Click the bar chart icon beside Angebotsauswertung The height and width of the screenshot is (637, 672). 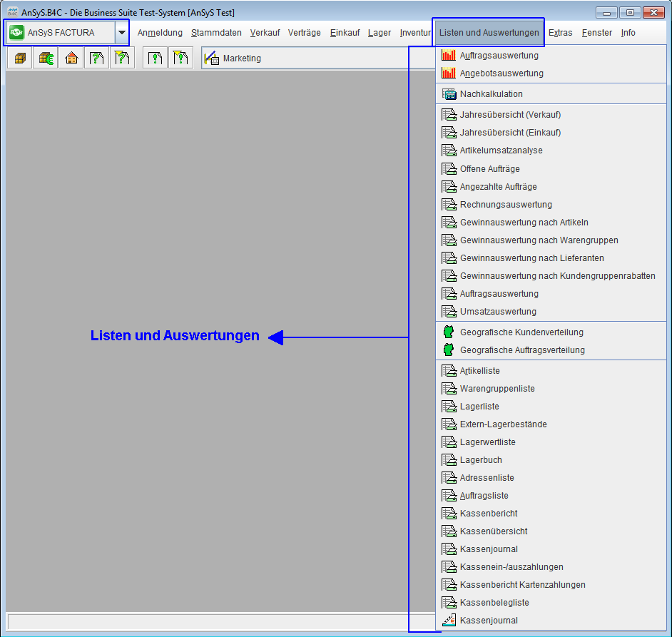[x=449, y=73]
